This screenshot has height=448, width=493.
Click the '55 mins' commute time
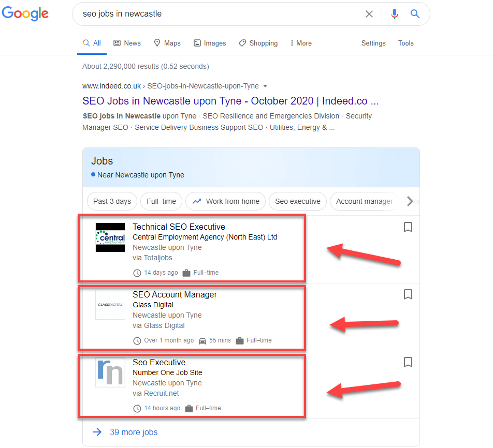(220, 340)
